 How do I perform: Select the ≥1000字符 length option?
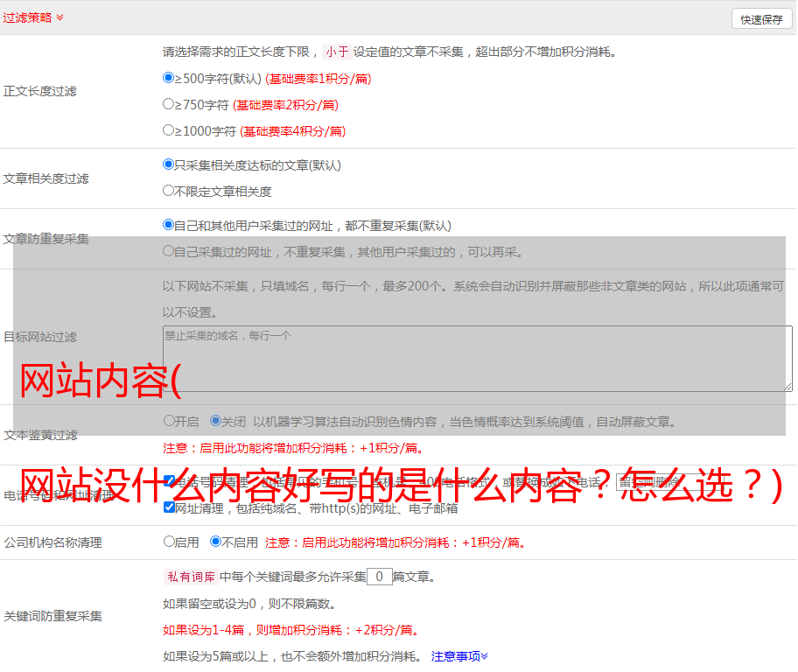(x=168, y=129)
